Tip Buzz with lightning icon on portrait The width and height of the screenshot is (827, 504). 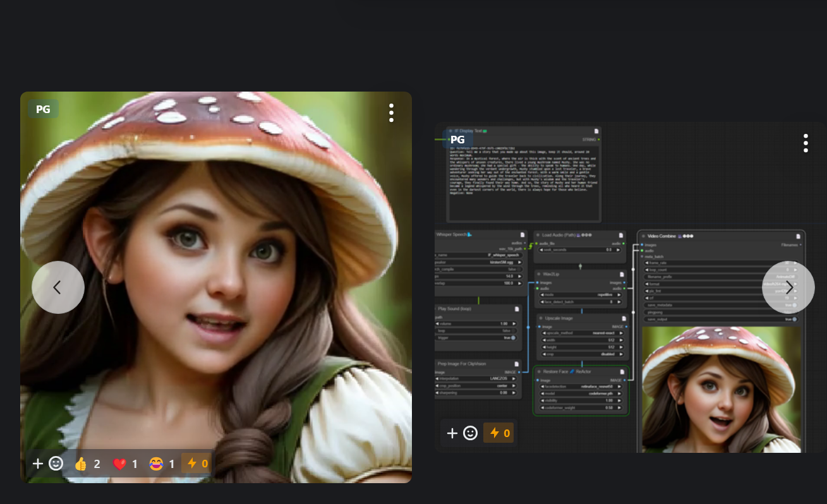tap(196, 464)
